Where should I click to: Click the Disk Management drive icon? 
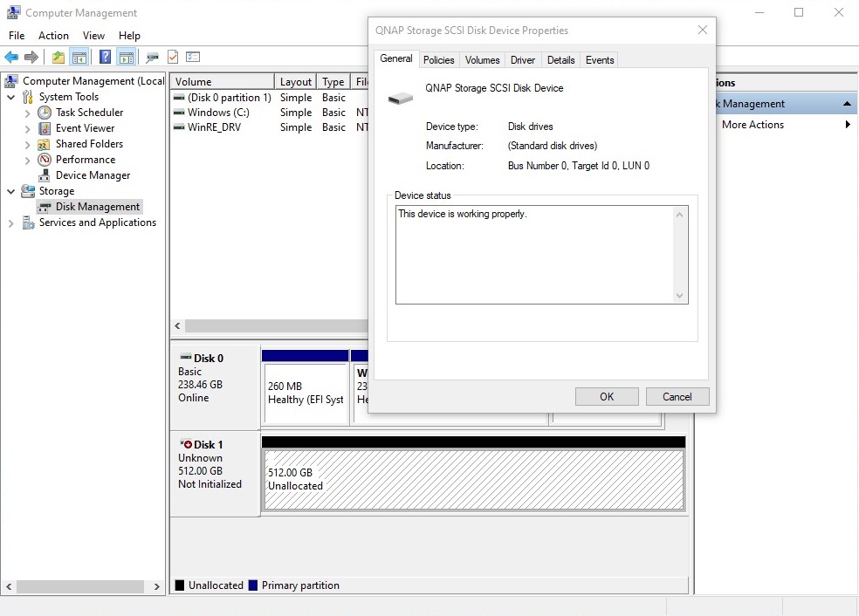pos(45,207)
